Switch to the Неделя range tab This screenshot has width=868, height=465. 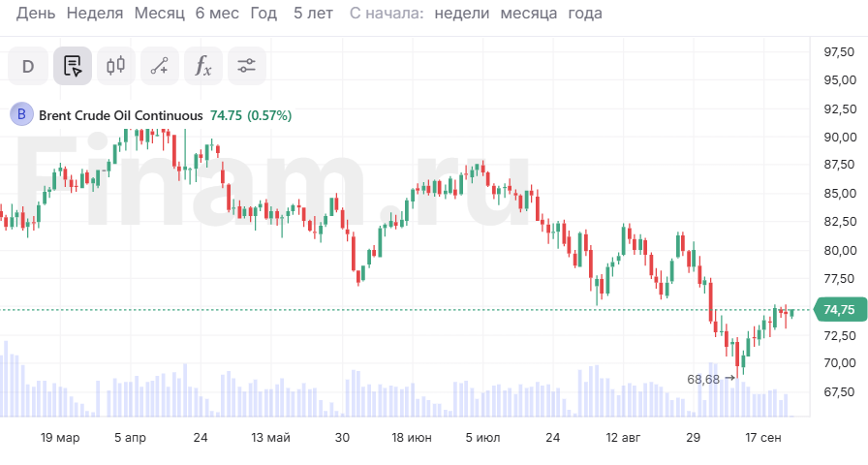(96, 14)
